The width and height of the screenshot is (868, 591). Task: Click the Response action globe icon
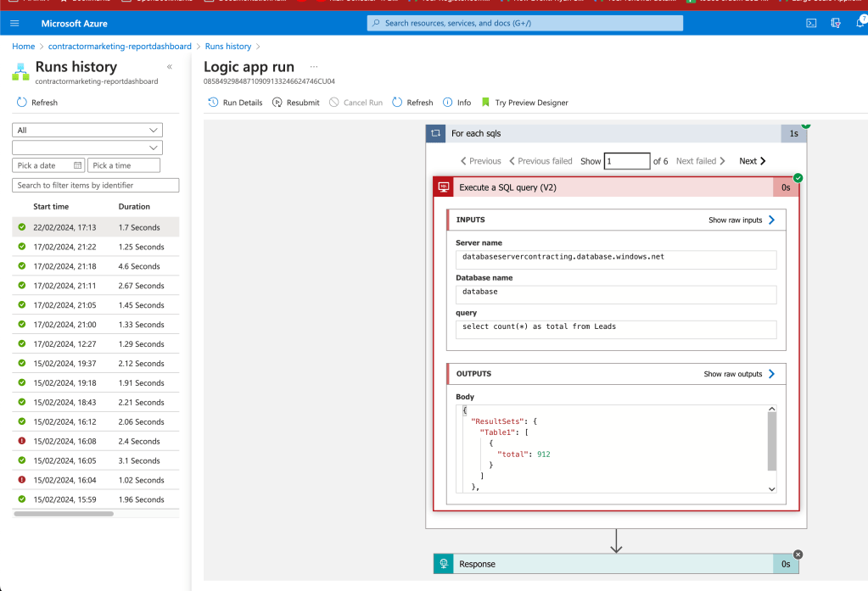tap(444, 564)
